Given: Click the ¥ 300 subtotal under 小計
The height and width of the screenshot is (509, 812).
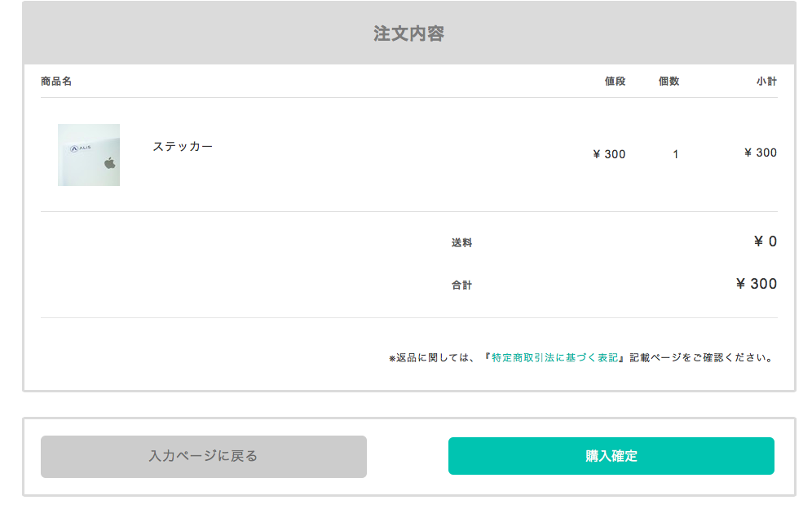Looking at the screenshot, I should tap(761, 153).
